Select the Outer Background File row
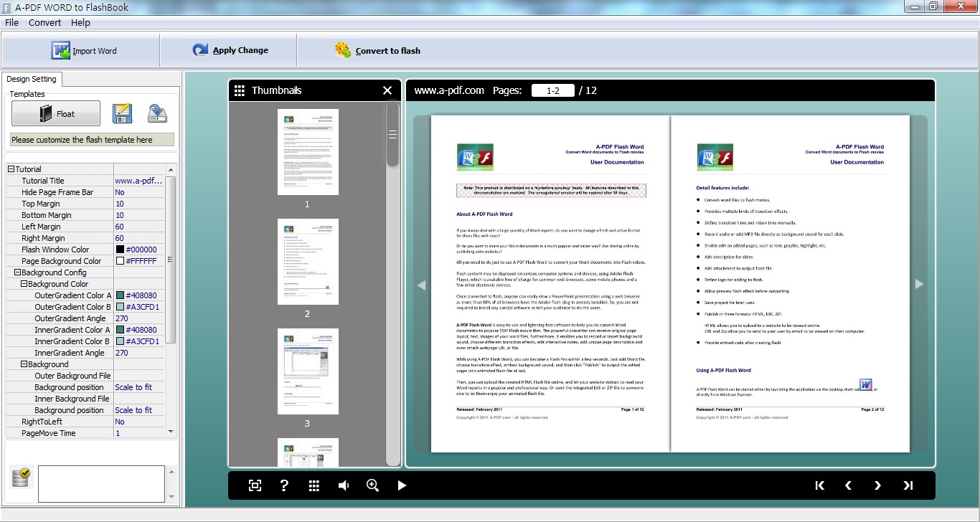The height and width of the screenshot is (522, 980). (x=86, y=376)
